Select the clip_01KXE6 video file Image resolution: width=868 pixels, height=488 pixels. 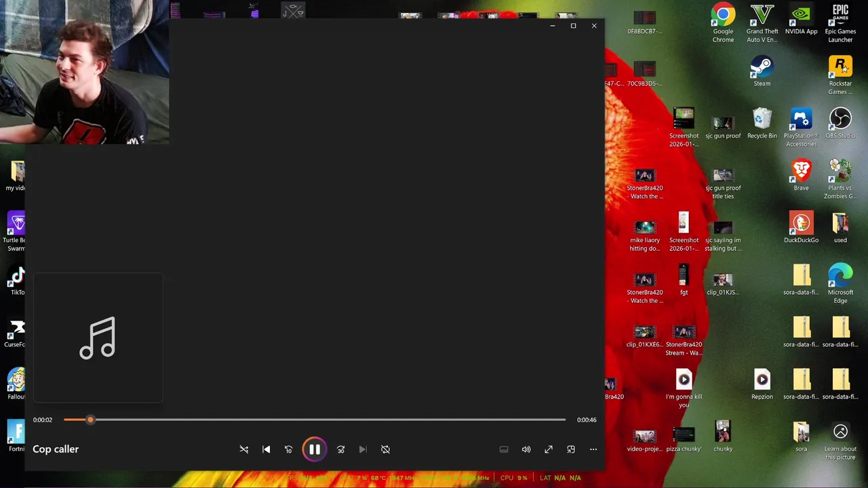click(645, 337)
